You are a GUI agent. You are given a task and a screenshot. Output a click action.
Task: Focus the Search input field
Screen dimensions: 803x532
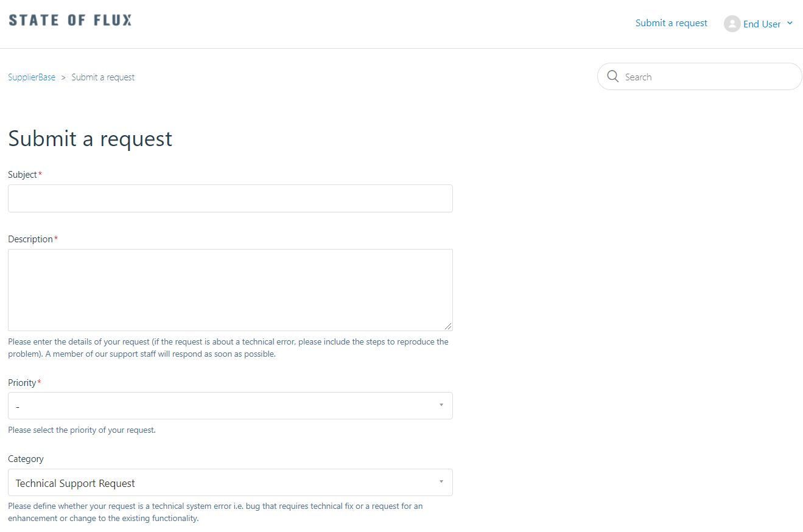(x=706, y=77)
